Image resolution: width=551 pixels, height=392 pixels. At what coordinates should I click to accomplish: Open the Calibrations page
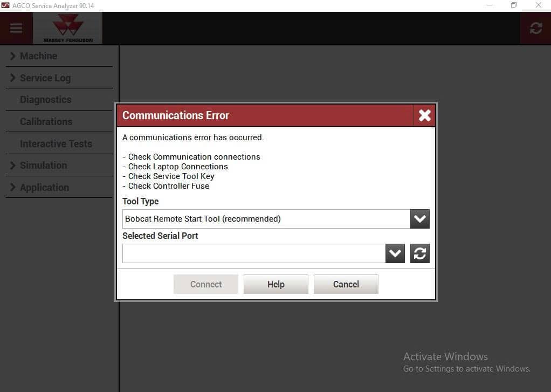[46, 121]
